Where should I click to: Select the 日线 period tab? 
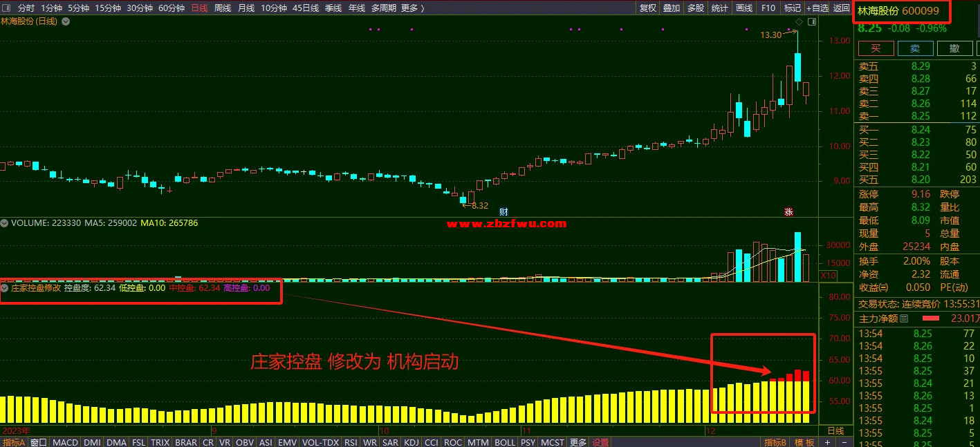(x=199, y=8)
